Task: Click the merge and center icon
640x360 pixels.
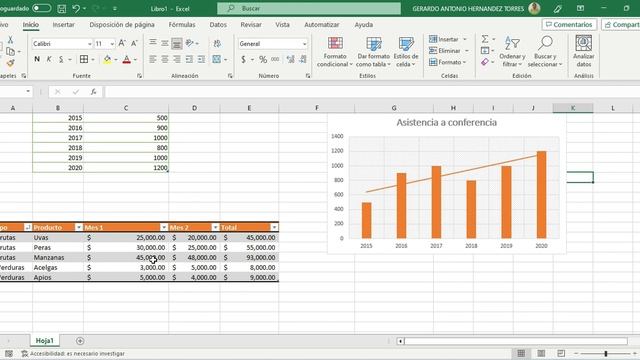Action: [216, 60]
